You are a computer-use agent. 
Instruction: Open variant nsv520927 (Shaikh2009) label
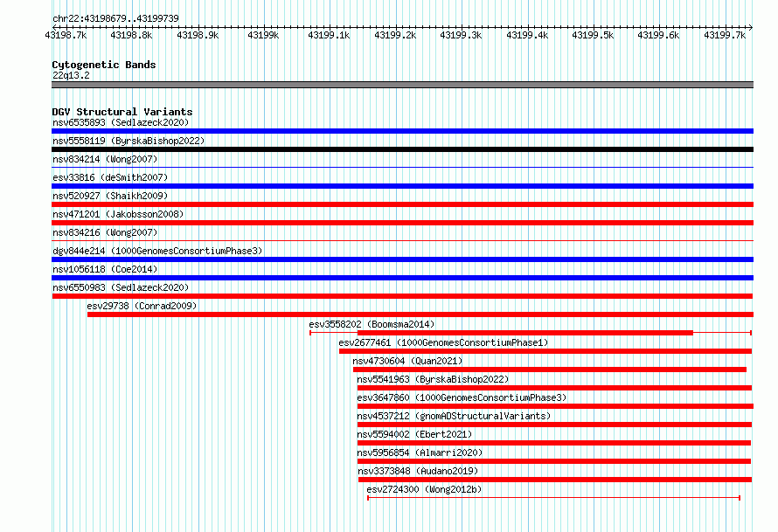(x=110, y=196)
